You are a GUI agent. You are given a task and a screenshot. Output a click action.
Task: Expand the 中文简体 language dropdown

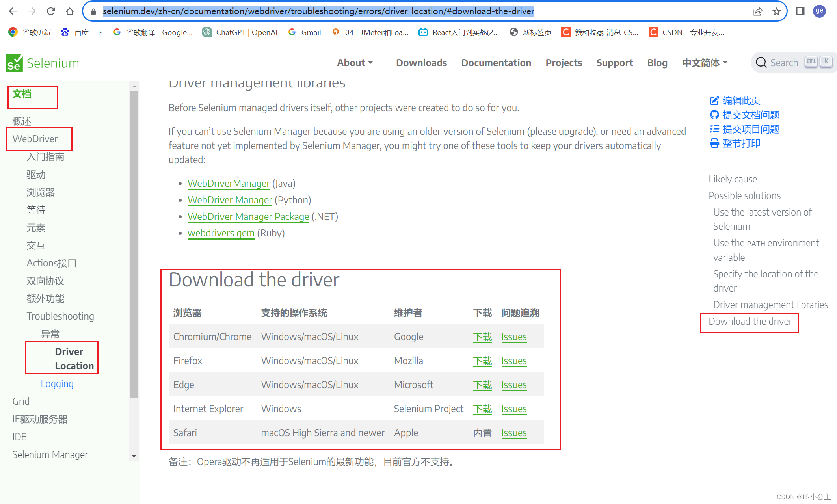[704, 63]
